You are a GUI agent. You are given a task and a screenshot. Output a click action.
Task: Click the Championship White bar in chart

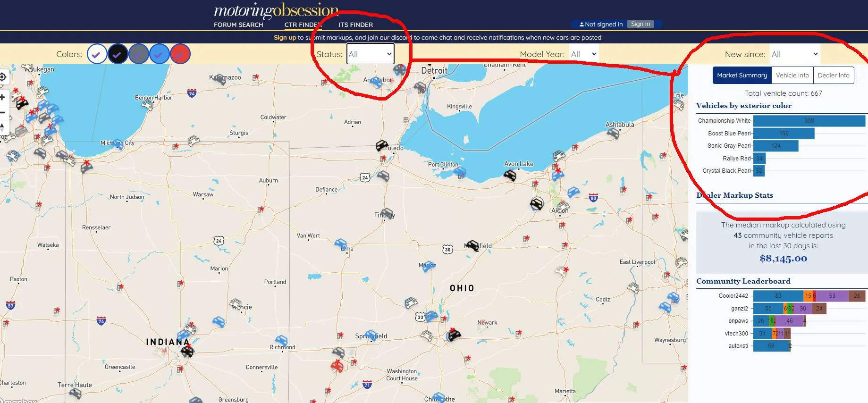point(809,121)
